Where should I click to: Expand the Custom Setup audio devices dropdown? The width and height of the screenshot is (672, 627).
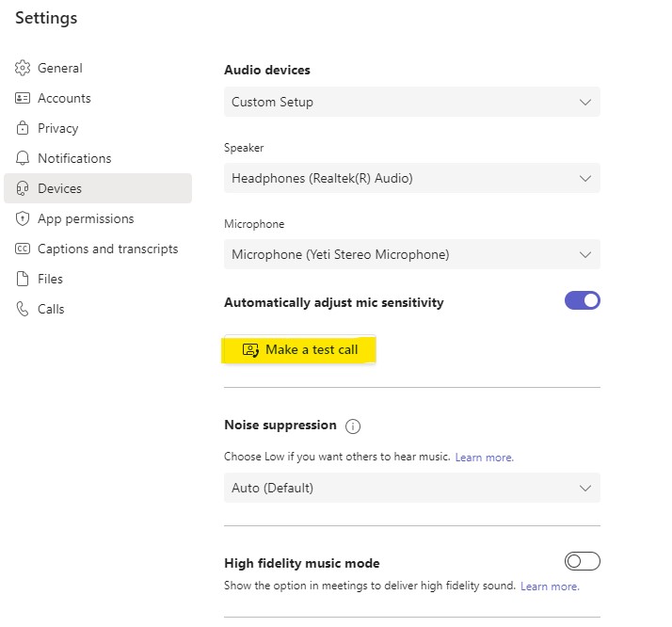[x=412, y=102]
